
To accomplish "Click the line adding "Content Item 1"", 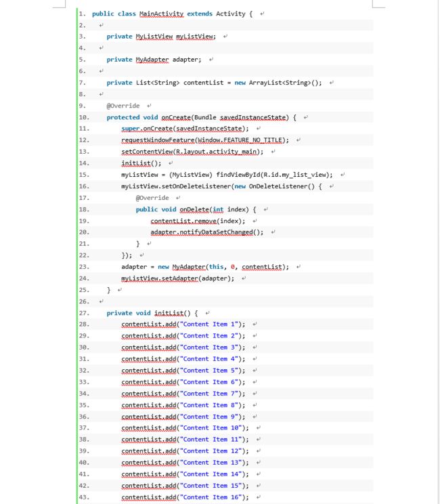I will pos(183,324).
